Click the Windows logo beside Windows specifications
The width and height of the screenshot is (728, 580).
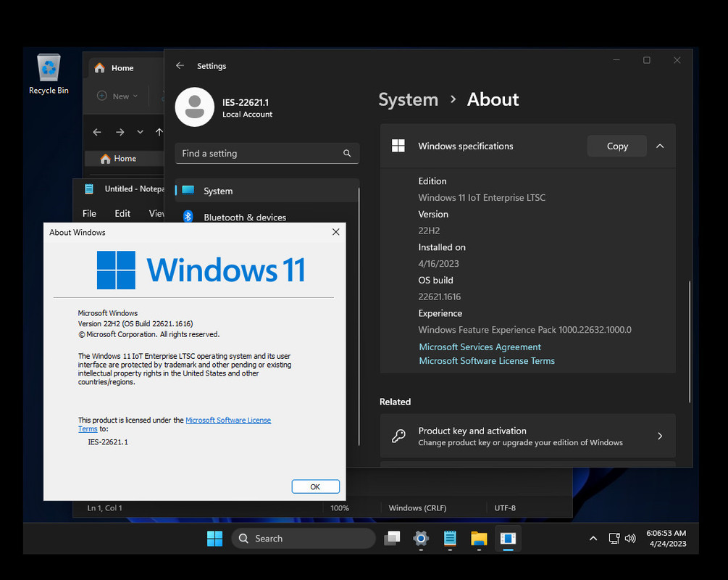tap(398, 146)
